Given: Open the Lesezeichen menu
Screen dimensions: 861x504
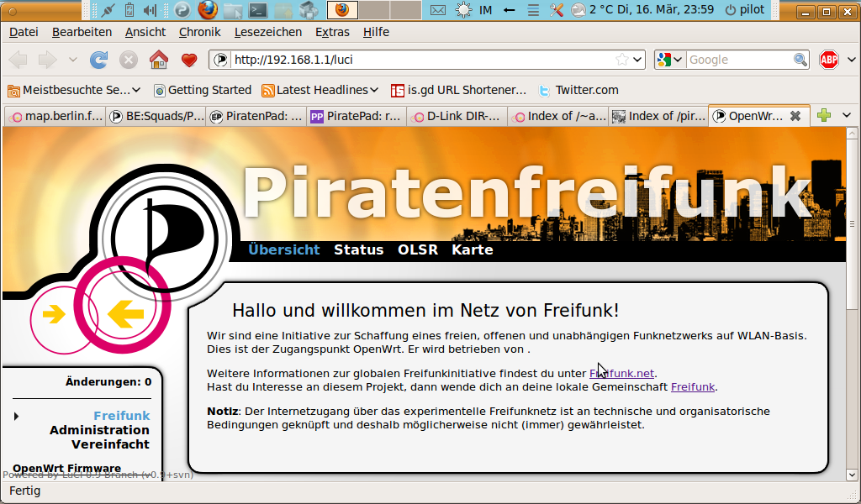Looking at the screenshot, I should [268, 32].
